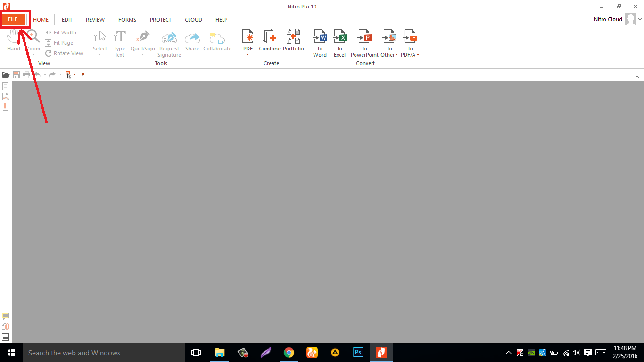Switch to the EDIT ribbon tab

coord(67,20)
